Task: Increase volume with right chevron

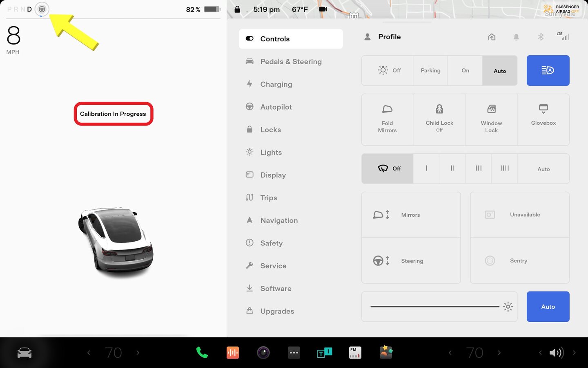Action: pos(574,352)
